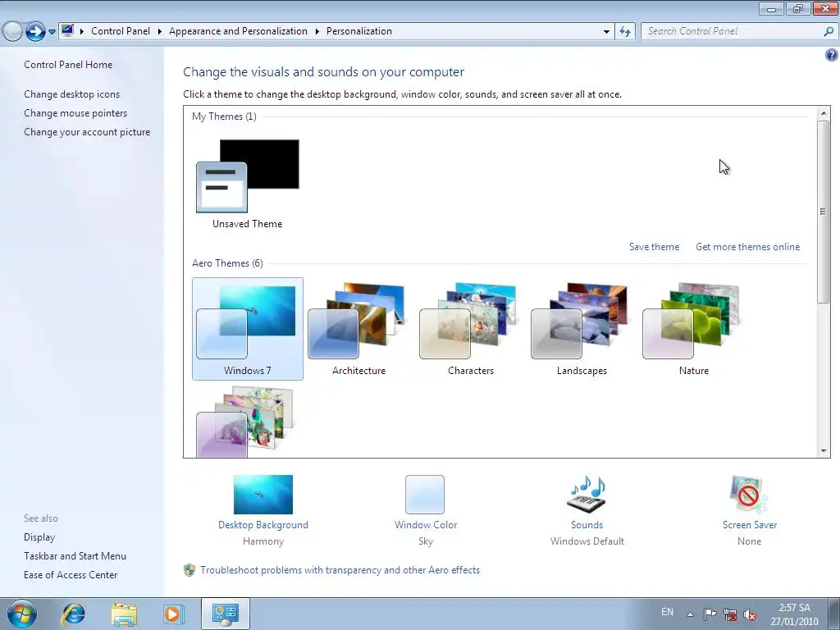Open Change your account picture
This screenshot has height=630, width=840.
(87, 132)
